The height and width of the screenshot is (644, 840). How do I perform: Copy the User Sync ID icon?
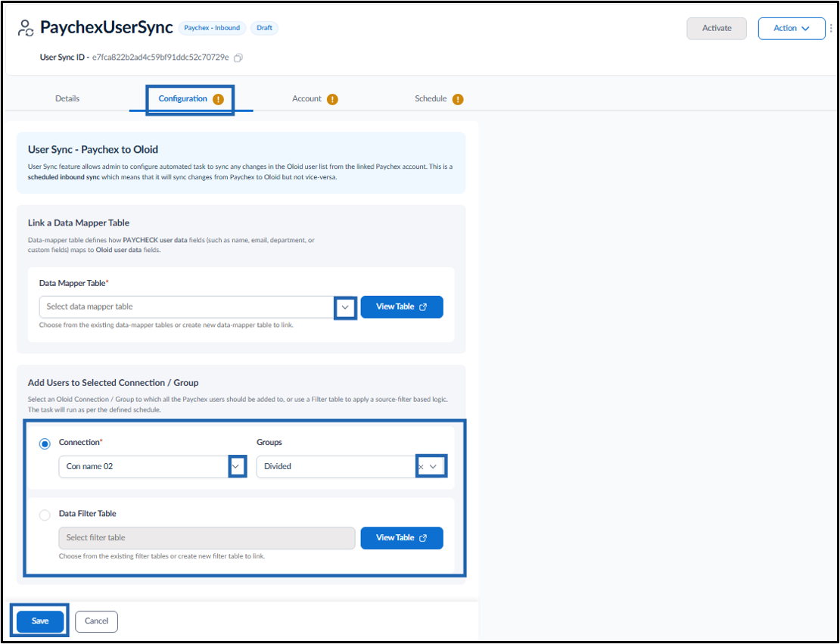(x=238, y=58)
